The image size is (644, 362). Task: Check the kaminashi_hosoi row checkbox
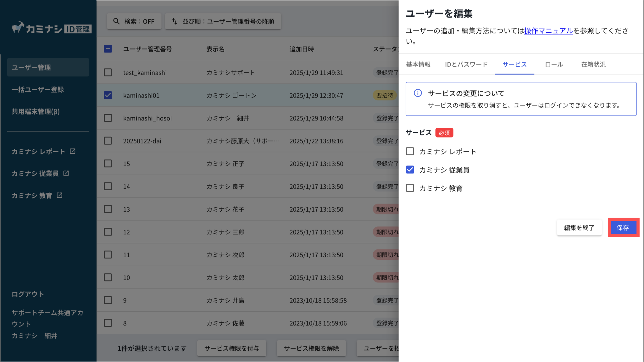coord(108,118)
